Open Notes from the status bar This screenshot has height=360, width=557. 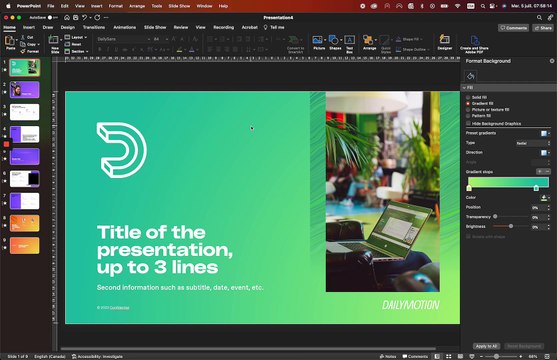point(388,356)
